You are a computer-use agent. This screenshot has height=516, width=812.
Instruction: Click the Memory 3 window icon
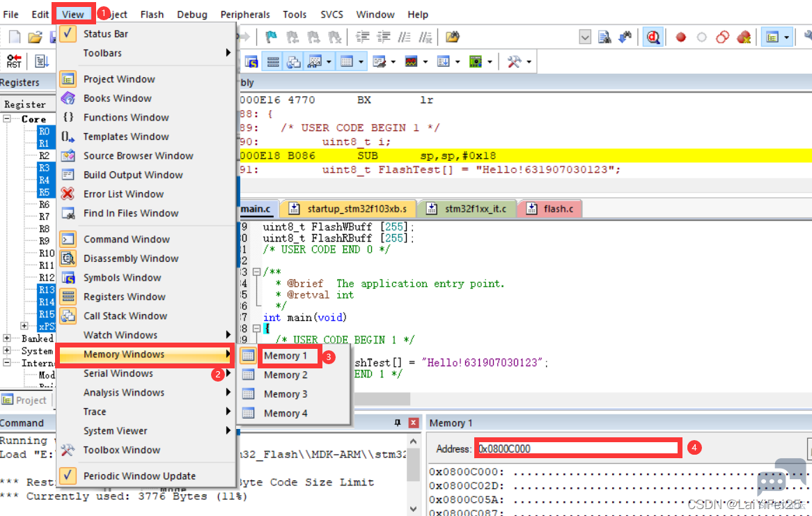pos(248,393)
